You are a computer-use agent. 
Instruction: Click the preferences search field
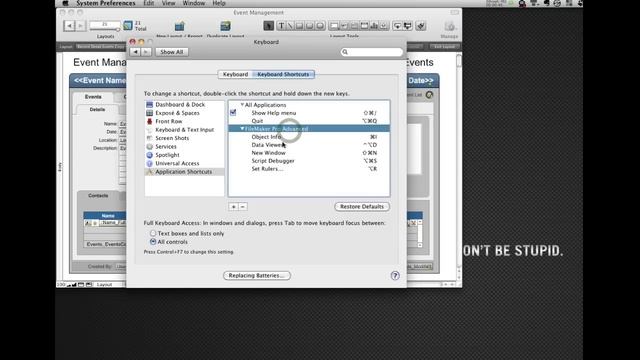pyautogui.click(x=371, y=52)
